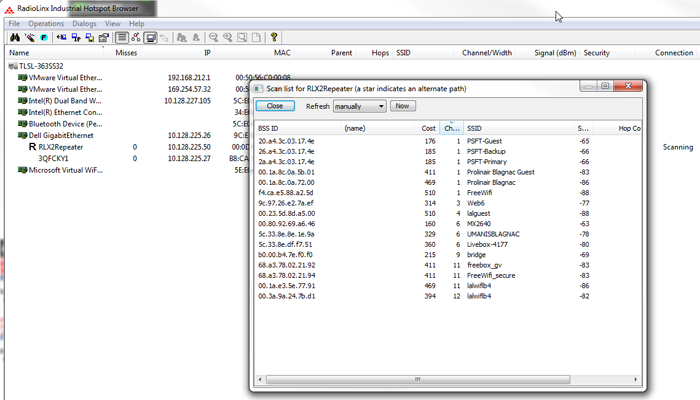Click the cyan circle F toolbar icon
This screenshot has height=400, width=700.
[44, 38]
